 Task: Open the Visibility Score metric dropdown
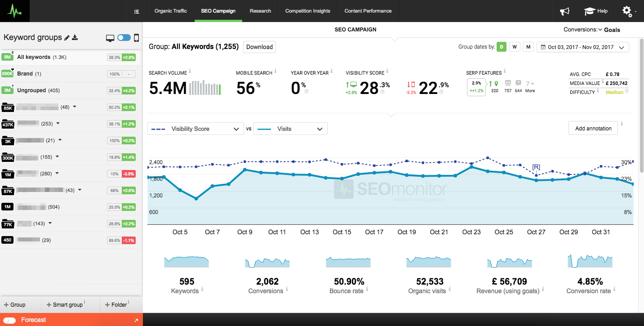coord(195,129)
